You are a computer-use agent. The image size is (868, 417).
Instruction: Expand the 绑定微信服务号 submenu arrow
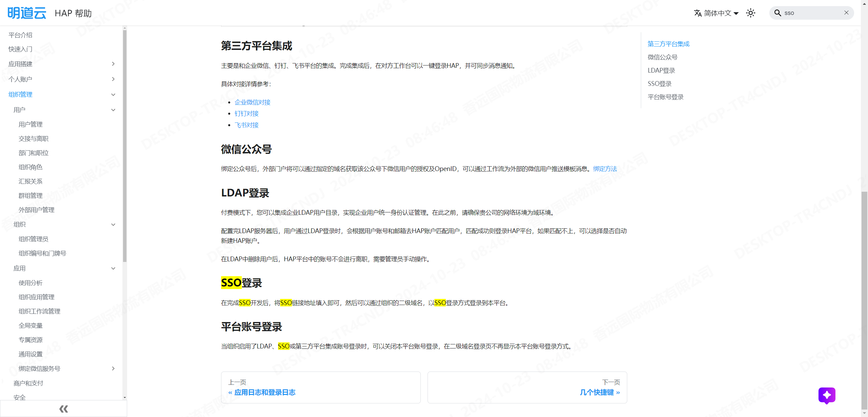113,368
